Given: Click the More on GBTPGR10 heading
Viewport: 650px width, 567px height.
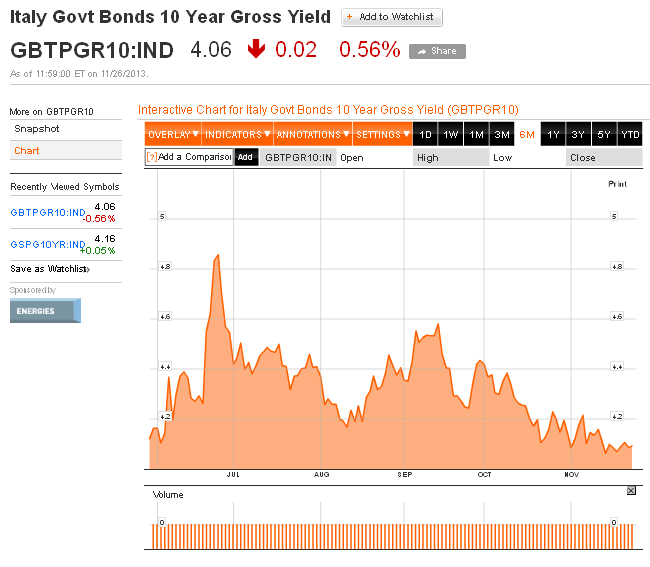Looking at the screenshot, I should pyautogui.click(x=51, y=112).
